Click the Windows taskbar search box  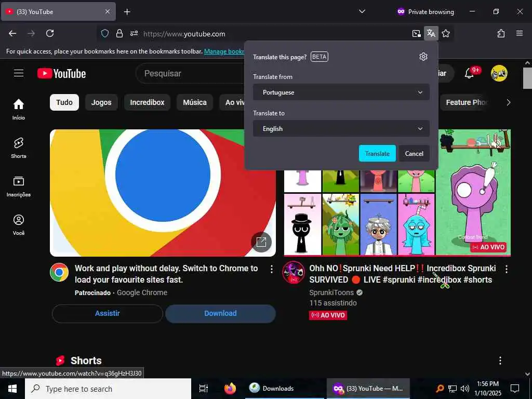tap(108, 389)
